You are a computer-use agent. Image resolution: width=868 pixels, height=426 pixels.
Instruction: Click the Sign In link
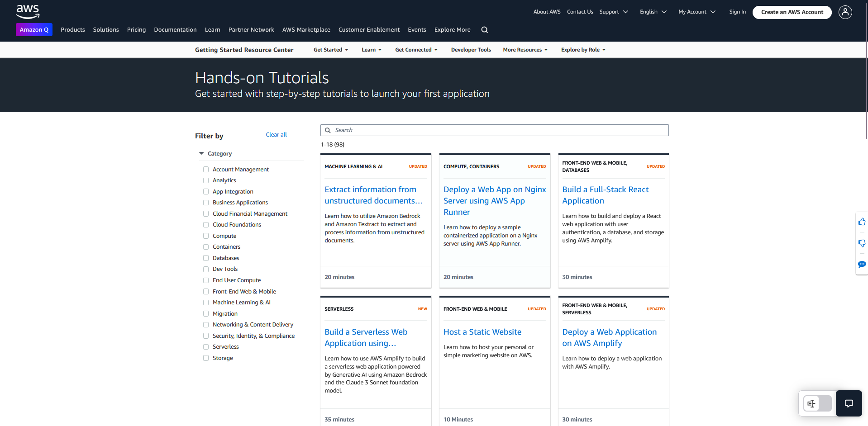(x=737, y=12)
